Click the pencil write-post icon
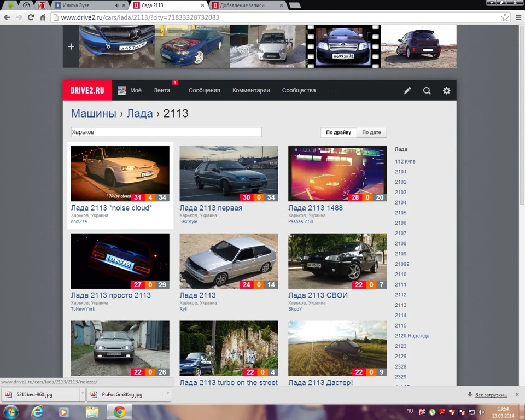The width and height of the screenshot is (525, 420). [407, 90]
